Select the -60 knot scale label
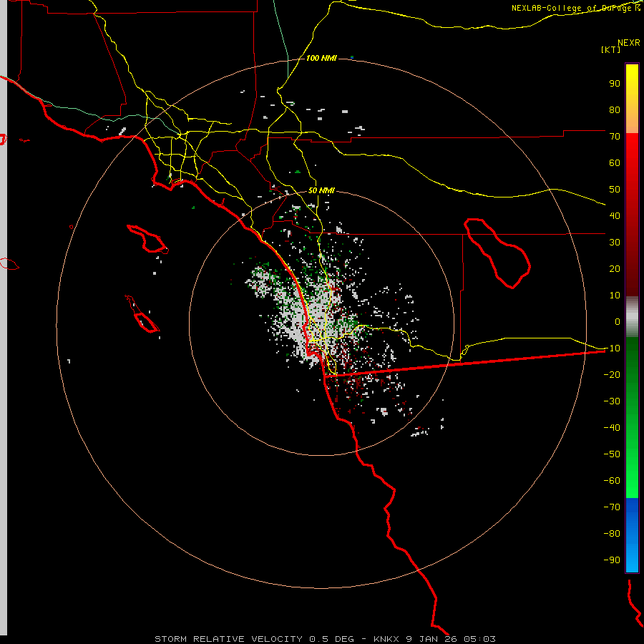This screenshot has height=644, width=644. [612, 481]
